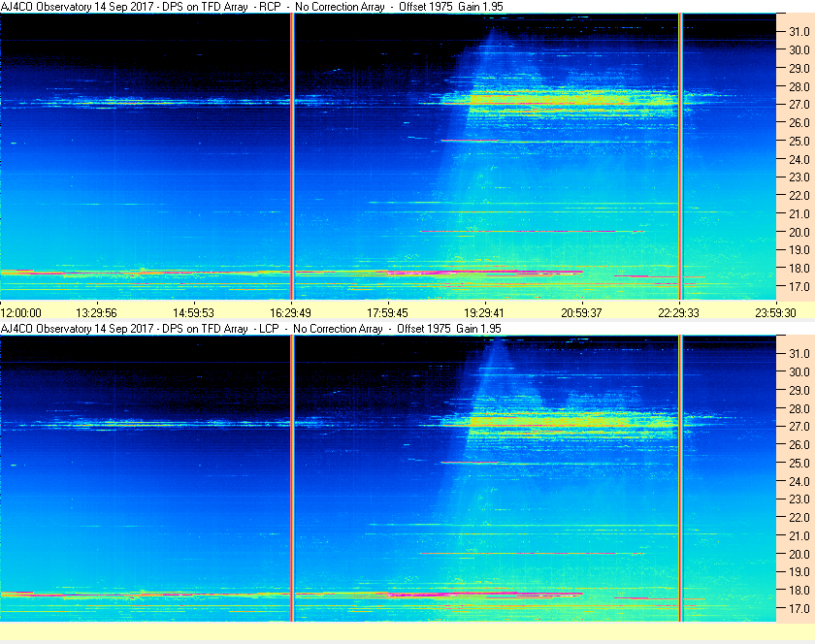
Task: Click the 17.0 frequency label on the LCP axis
Action: 799,608
